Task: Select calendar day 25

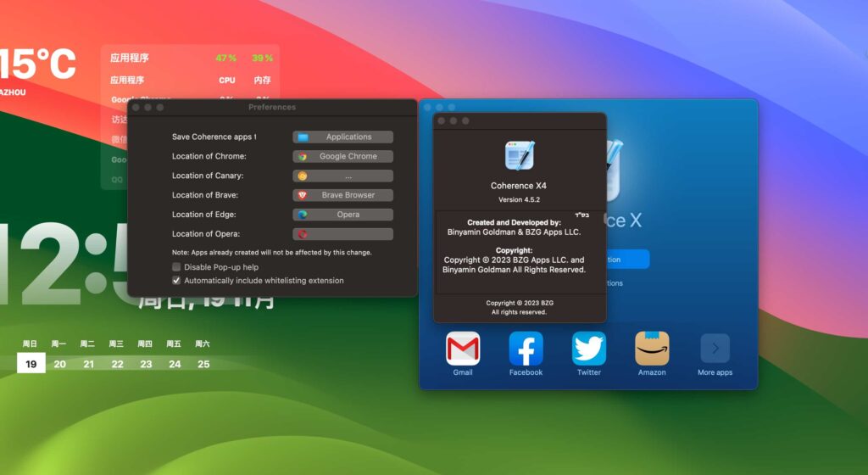Action: (x=203, y=364)
